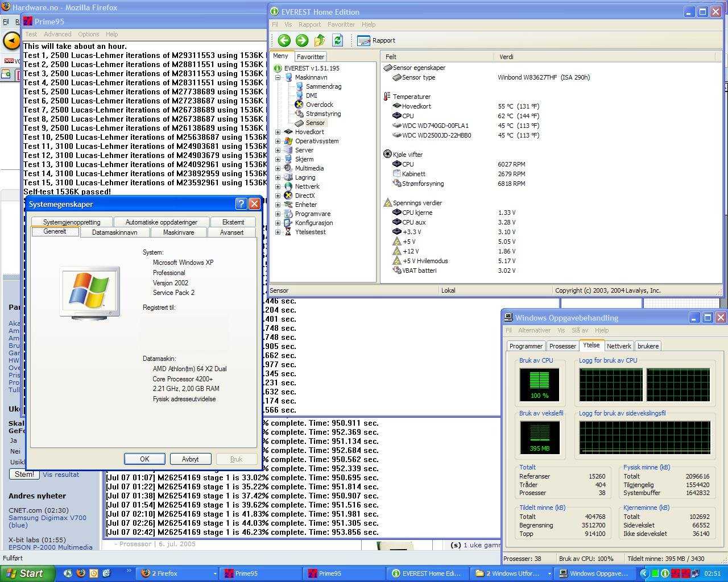Click the Ytelsestest hourglass icon
This screenshot has width=728, height=582.
pyautogui.click(x=288, y=232)
